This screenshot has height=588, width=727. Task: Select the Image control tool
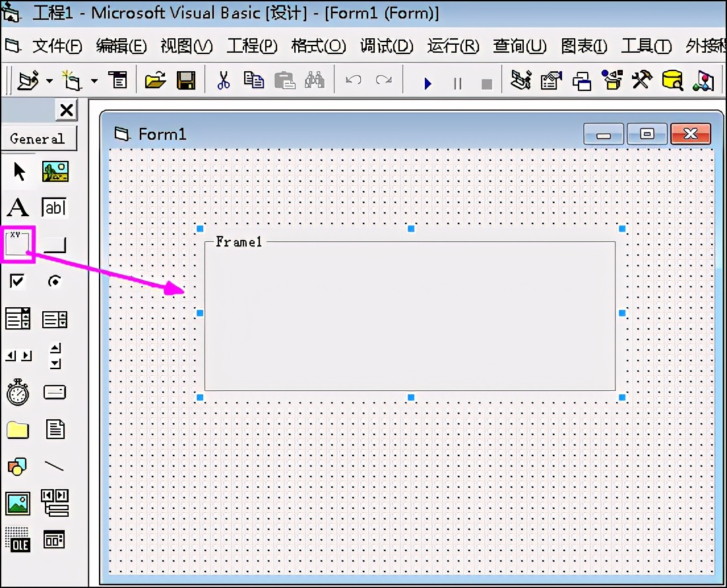click(18, 503)
